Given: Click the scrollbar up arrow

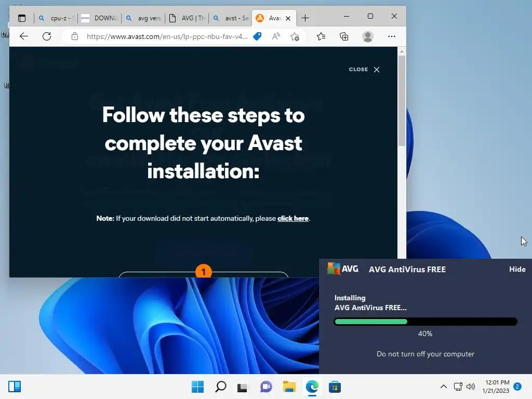Looking at the screenshot, I should pos(402,51).
